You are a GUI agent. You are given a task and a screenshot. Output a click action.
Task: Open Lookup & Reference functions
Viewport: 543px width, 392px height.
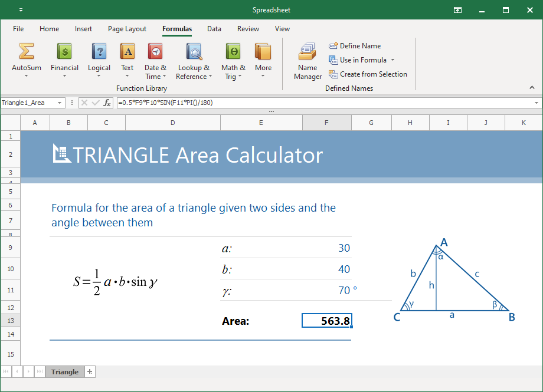point(194,52)
